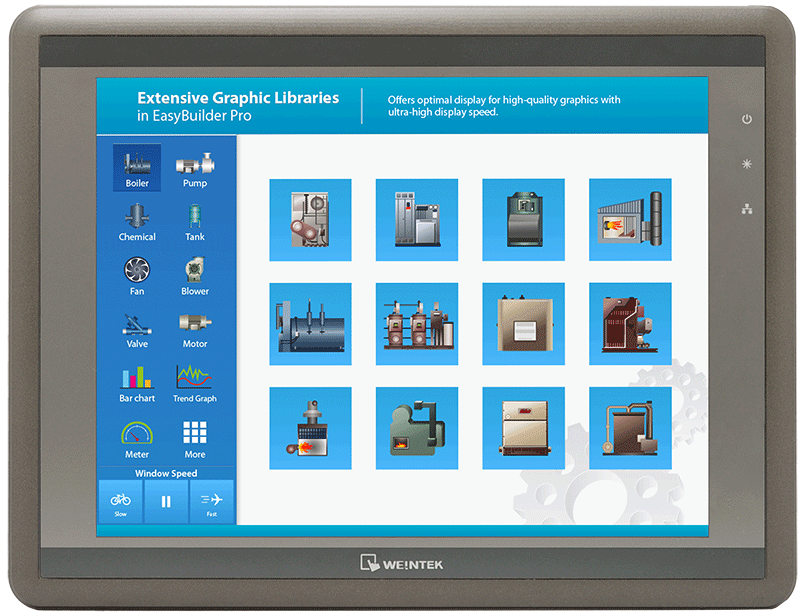Expand the More categories grid
This screenshot has height=613, width=800.
(x=195, y=437)
